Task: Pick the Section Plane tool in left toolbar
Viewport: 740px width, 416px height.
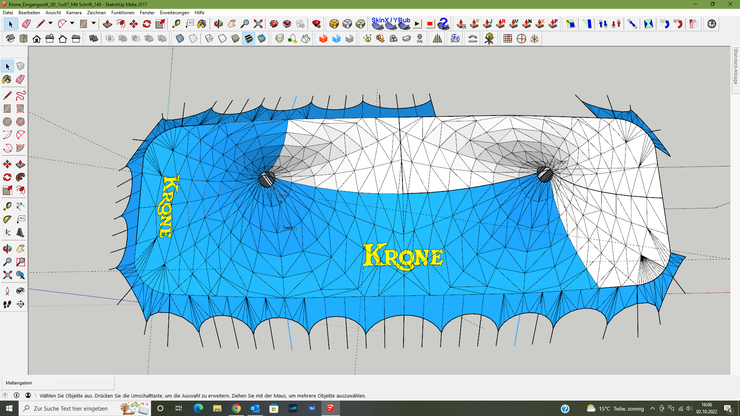Action: pos(20,305)
